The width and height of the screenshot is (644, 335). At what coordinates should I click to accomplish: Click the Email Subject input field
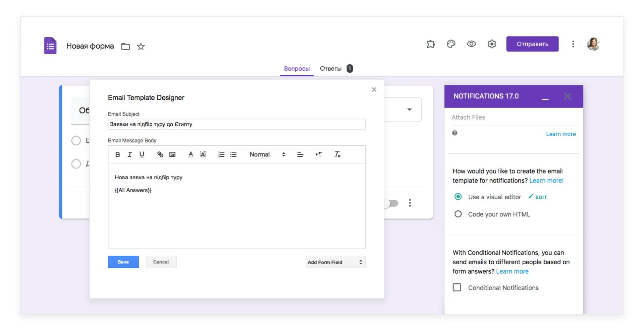tap(237, 124)
